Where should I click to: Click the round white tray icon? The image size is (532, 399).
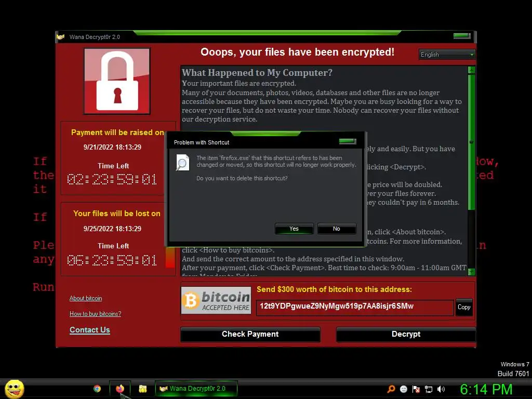click(x=403, y=389)
